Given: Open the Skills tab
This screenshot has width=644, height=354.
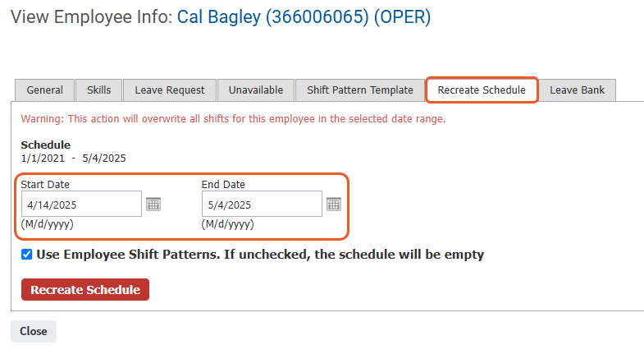Looking at the screenshot, I should [99, 90].
